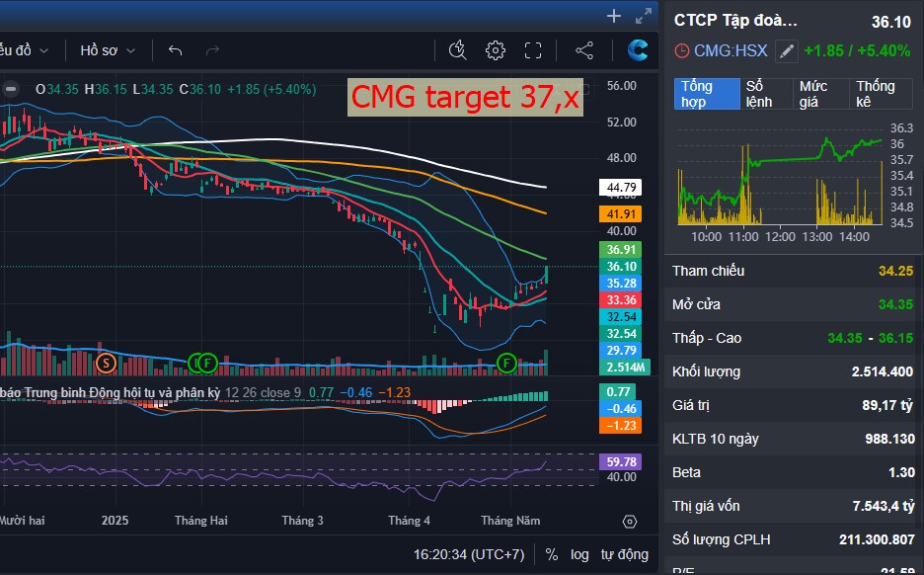Click the Mở cửa value 34.35
The width and height of the screenshot is (924, 575).
895,304
